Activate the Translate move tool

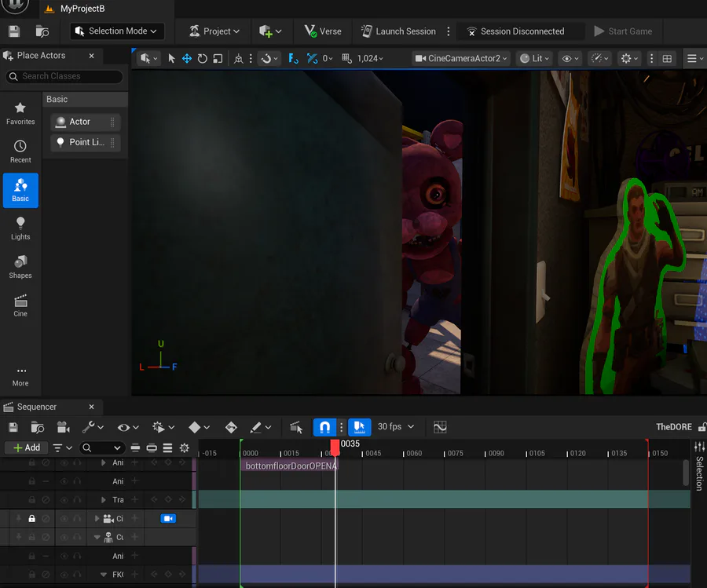(x=187, y=58)
